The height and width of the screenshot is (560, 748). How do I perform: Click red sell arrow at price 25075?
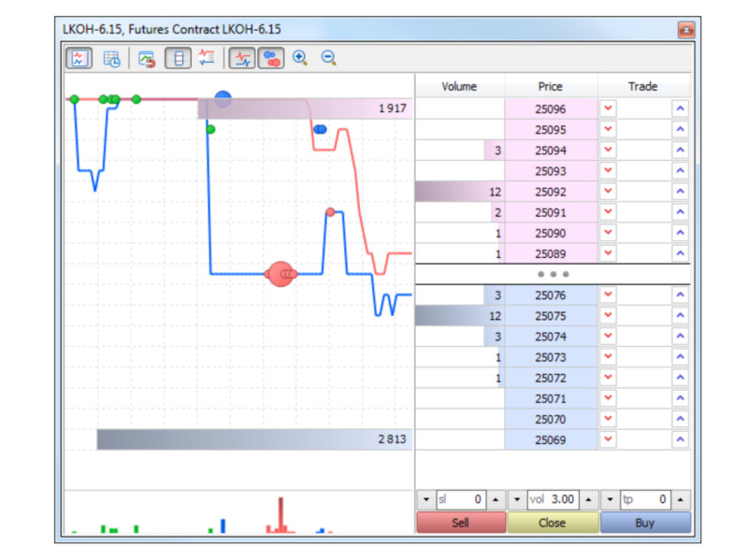608,315
